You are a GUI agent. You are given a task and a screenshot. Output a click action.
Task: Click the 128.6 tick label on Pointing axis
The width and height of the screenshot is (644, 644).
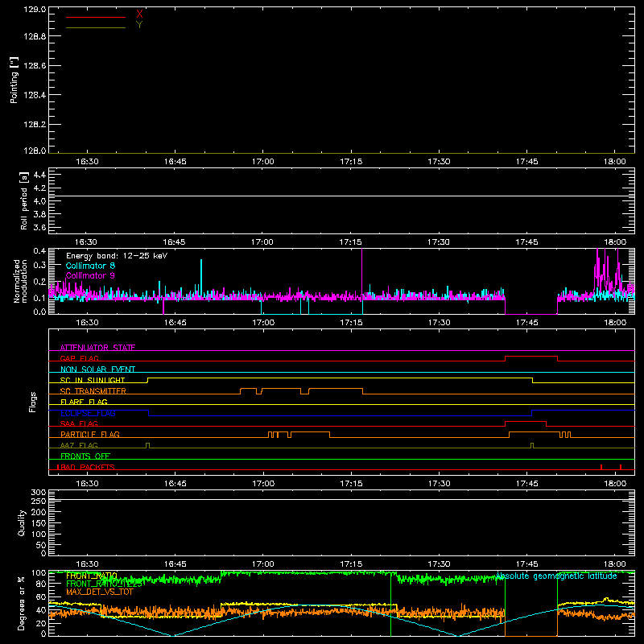click(35, 65)
